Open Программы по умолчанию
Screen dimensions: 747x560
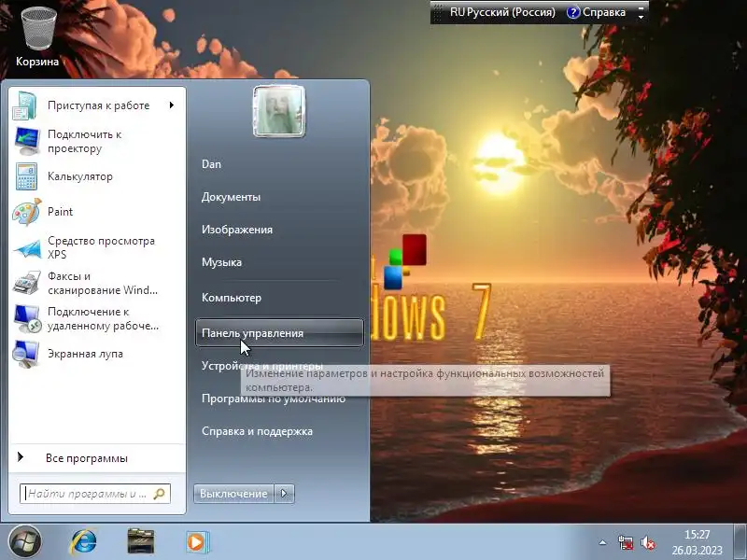click(x=274, y=399)
